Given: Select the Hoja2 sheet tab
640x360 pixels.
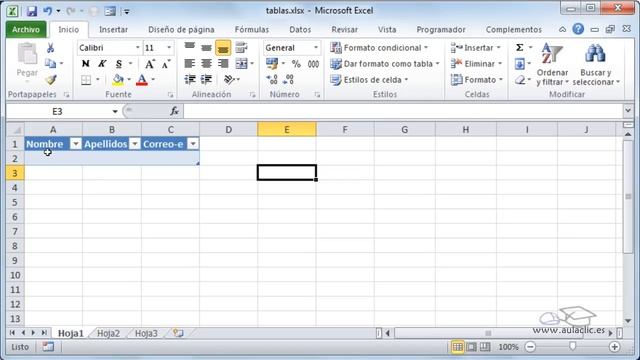Looking at the screenshot, I should coord(108,333).
